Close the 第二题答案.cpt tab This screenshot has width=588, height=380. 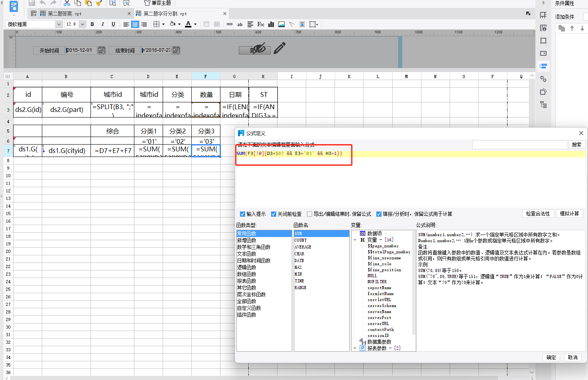coord(129,14)
